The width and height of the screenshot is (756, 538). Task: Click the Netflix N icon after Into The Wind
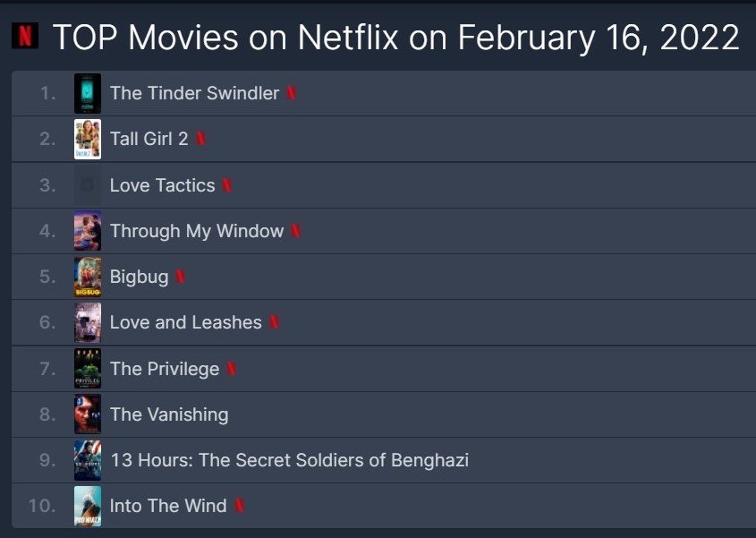pyautogui.click(x=239, y=506)
